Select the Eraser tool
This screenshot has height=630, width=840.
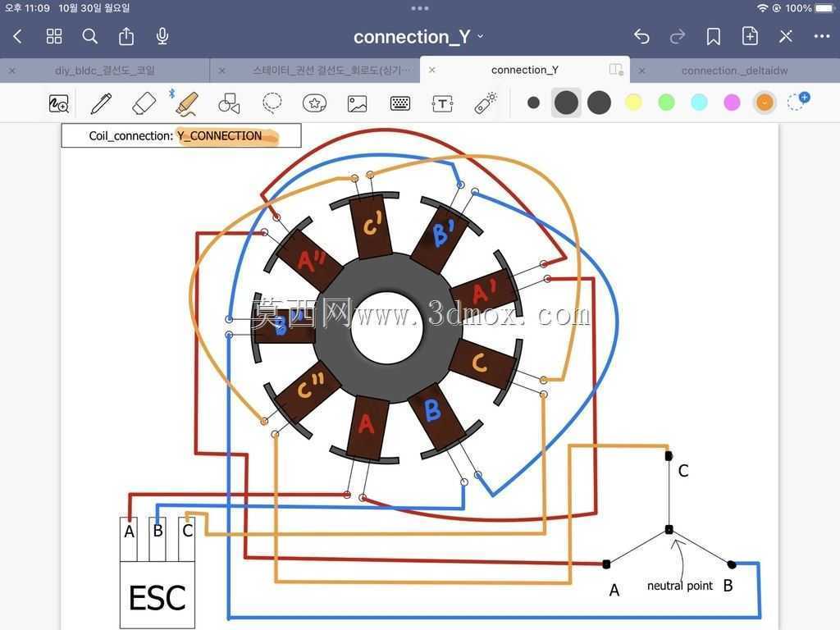point(144,103)
